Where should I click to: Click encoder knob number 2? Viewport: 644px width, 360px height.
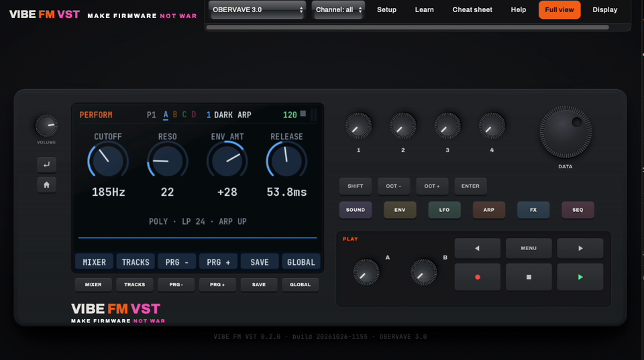coord(403,125)
